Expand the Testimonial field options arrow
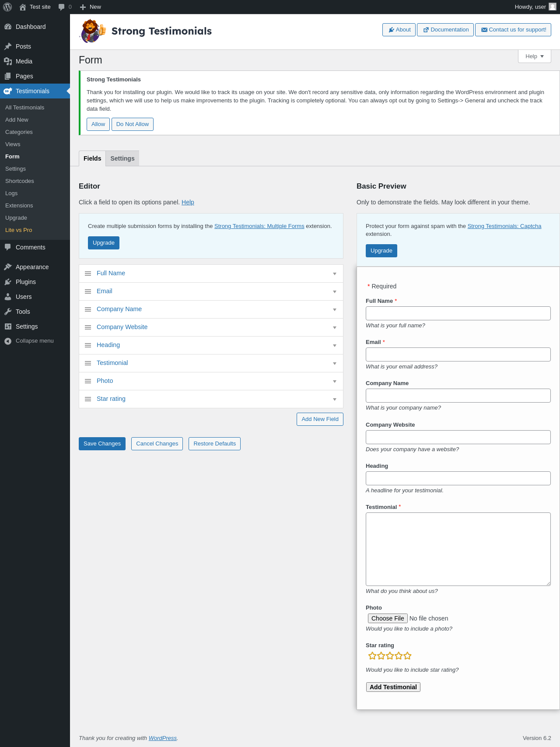The width and height of the screenshot is (560, 747). pyautogui.click(x=335, y=363)
